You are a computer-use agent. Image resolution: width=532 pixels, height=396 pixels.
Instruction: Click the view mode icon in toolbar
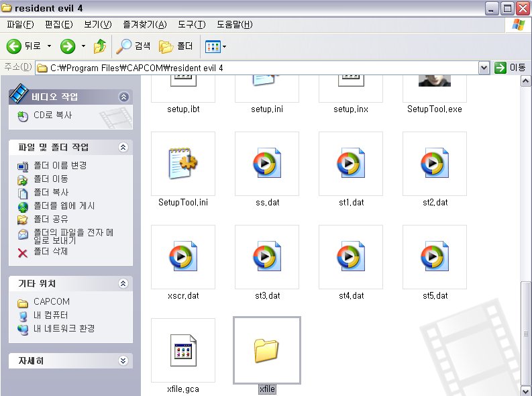[213, 46]
